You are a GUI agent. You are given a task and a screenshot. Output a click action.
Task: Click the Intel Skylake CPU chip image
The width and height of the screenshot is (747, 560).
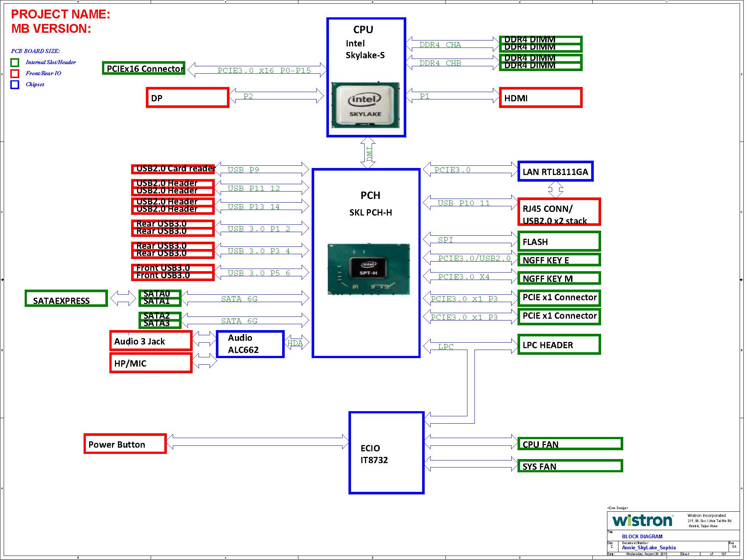[365, 105]
